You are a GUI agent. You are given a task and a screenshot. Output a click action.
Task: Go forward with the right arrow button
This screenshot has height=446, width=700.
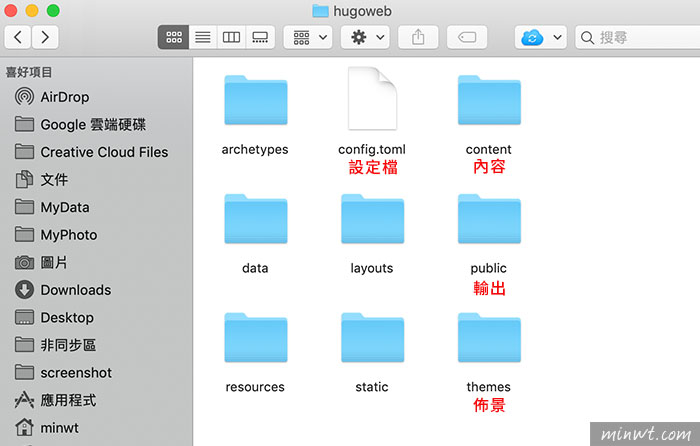pos(45,37)
